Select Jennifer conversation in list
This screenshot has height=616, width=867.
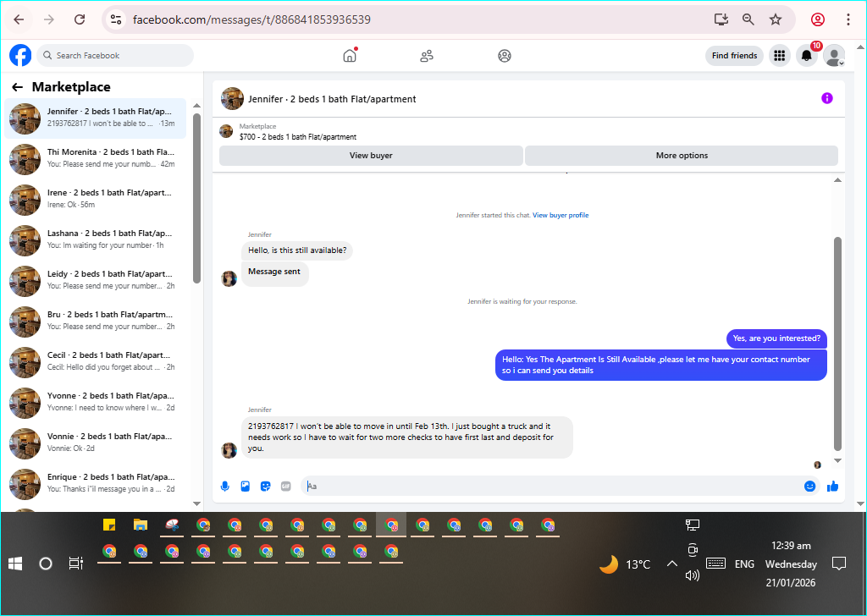click(x=95, y=118)
